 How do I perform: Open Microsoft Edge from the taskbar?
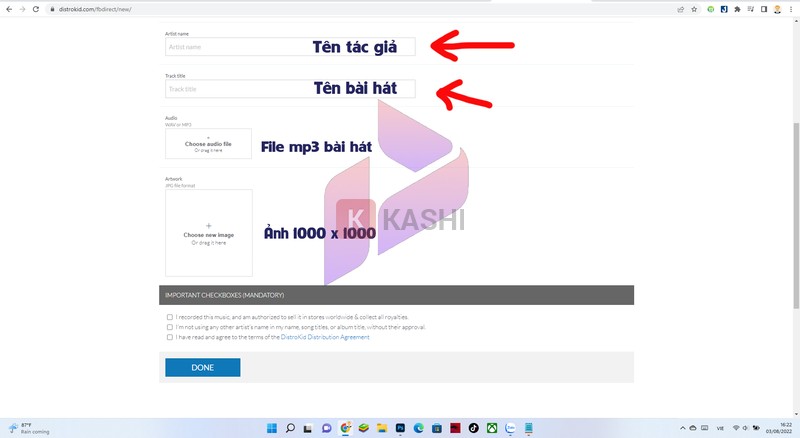[418, 428]
